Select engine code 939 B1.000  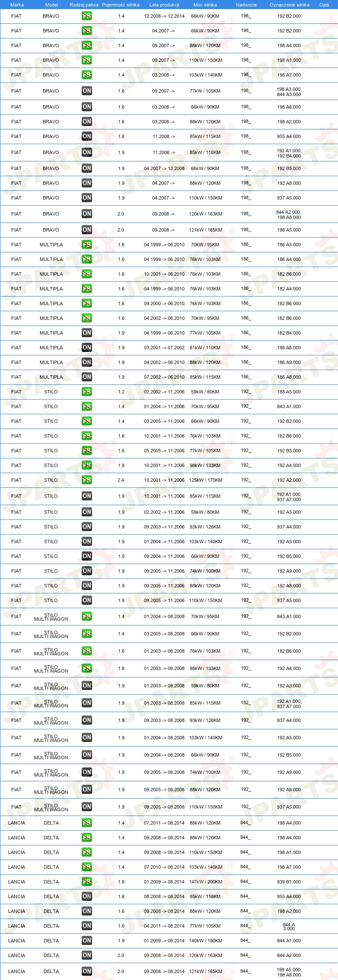point(289,882)
